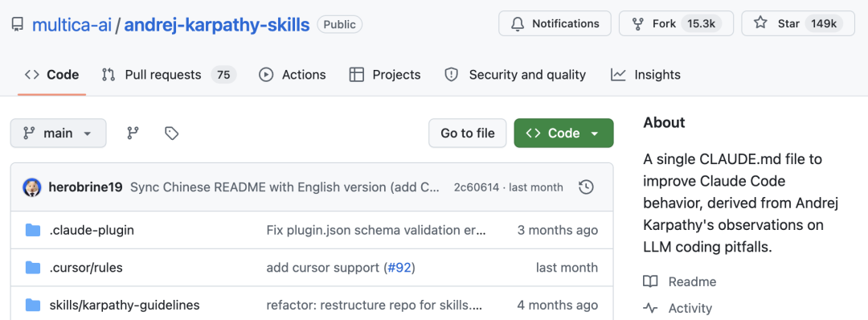Click the Activity pulse icon
Screen dimensions: 868x320
[x=650, y=308]
